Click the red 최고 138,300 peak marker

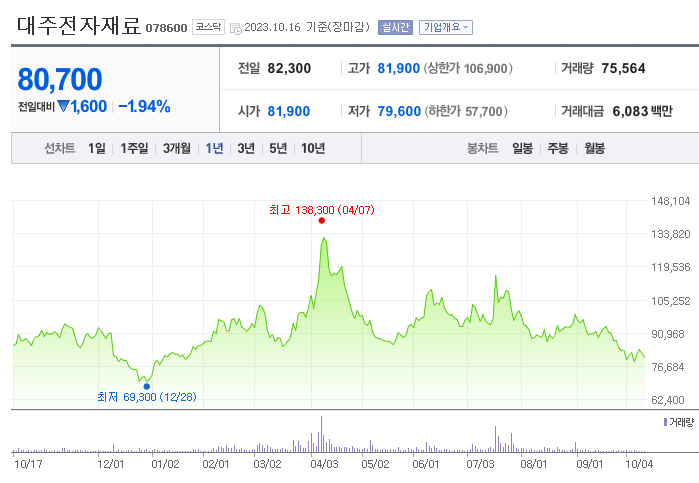(x=321, y=220)
